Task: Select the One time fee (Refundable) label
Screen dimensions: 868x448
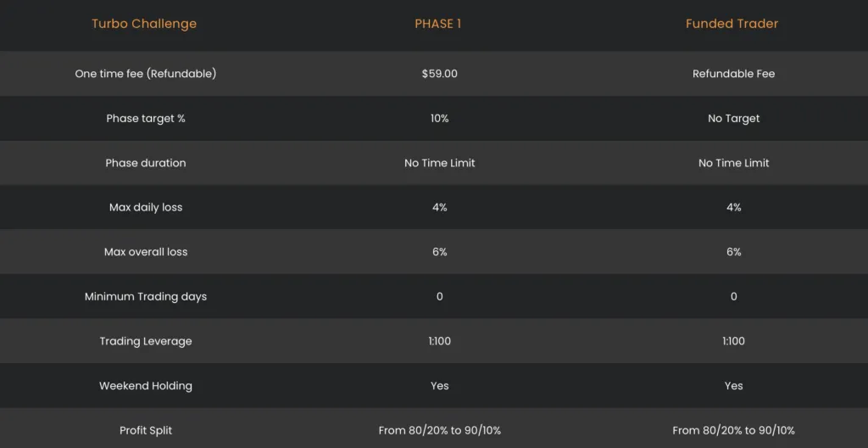Action: [146, 74]
